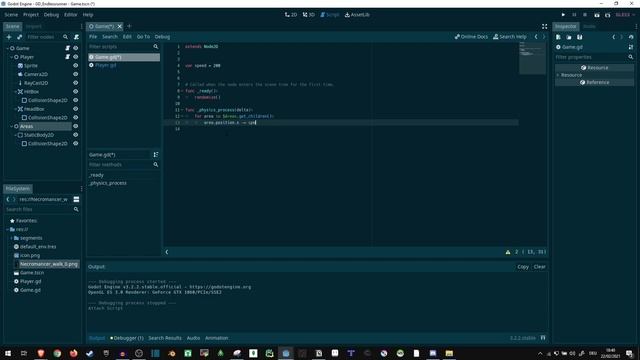
Task: Expand the segments folder in FileSystem
Action: [11, 238]
